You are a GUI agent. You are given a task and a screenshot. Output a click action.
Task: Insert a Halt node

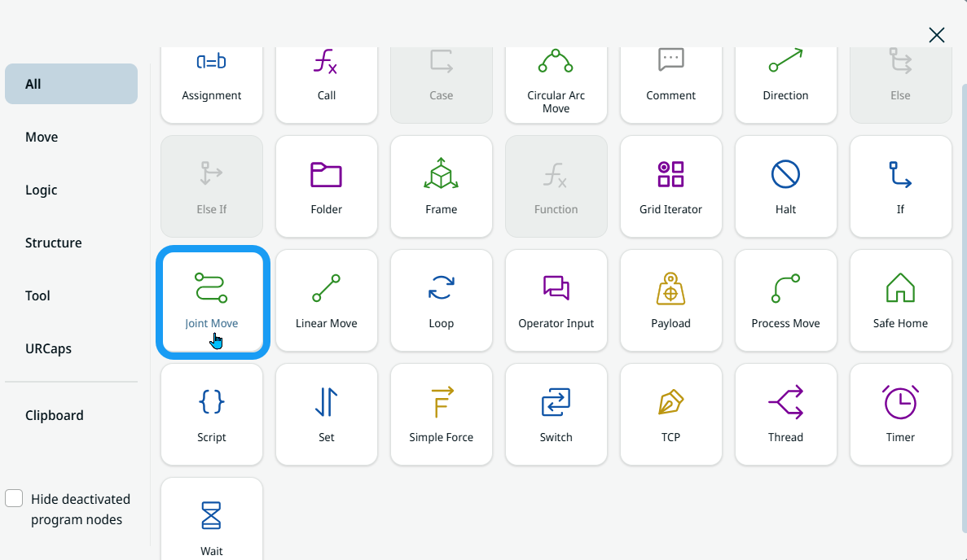(785, 186)
